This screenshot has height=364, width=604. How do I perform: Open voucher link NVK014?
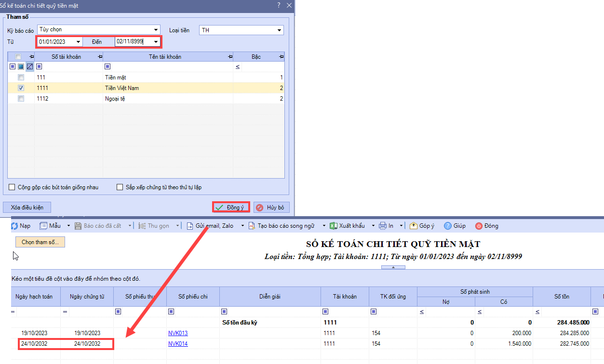[178, 344]
